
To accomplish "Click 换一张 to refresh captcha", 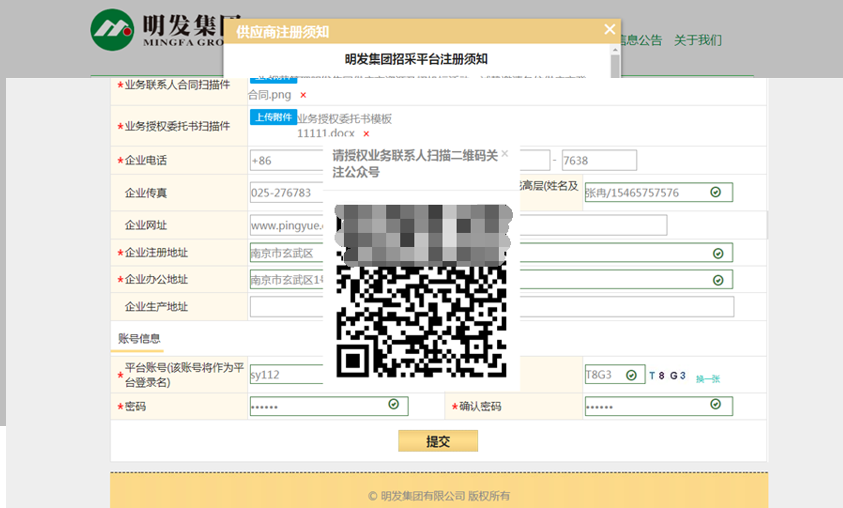I will pos(708,378).
